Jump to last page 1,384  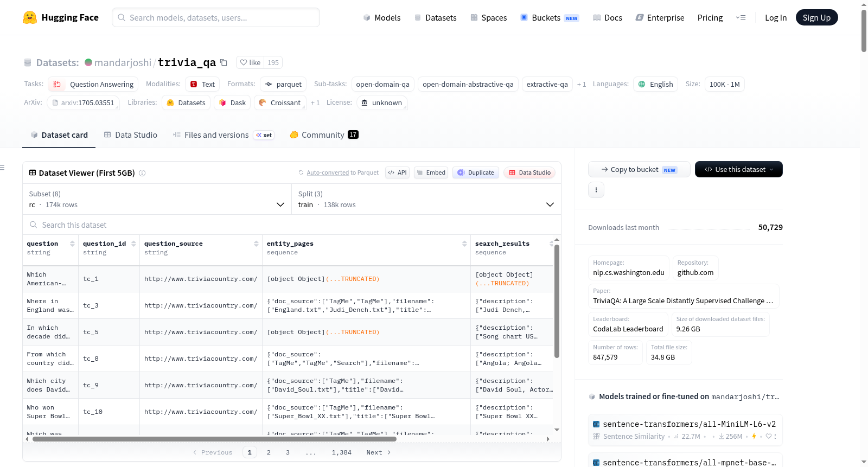(342, 452)
